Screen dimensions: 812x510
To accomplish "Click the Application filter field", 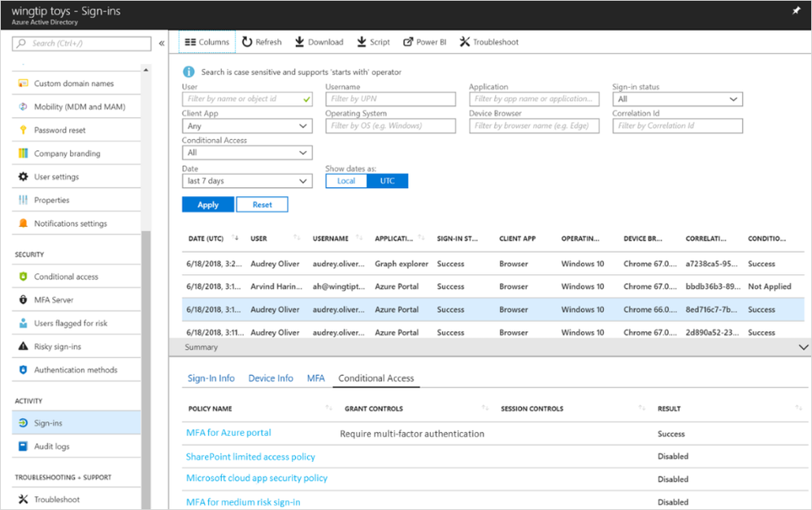I will click(x=534, y=99).
